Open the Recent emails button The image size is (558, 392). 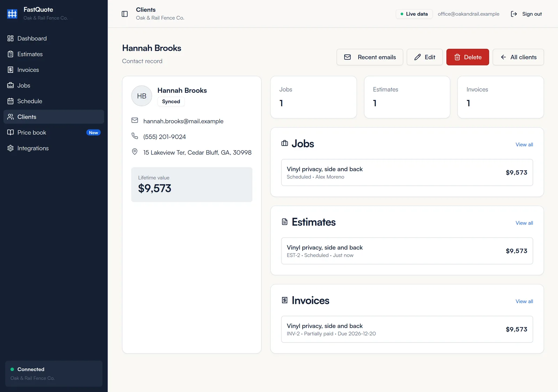pos(370,57)
